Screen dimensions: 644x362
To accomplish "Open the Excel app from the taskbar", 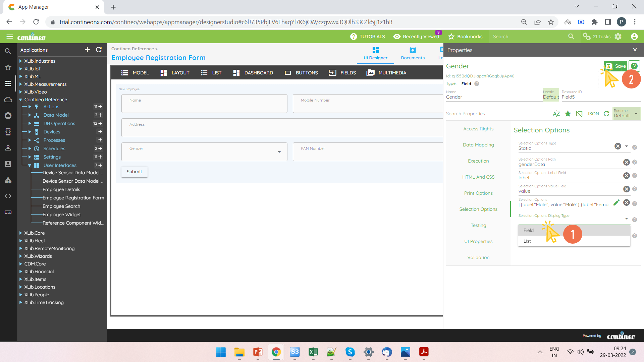I will [313, 352].
